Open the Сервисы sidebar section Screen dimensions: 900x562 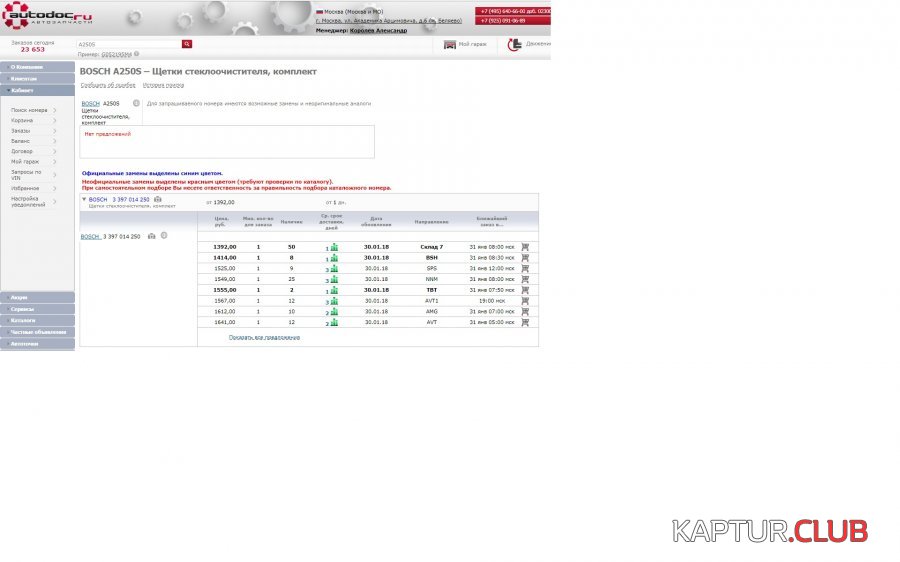[37, 309]
